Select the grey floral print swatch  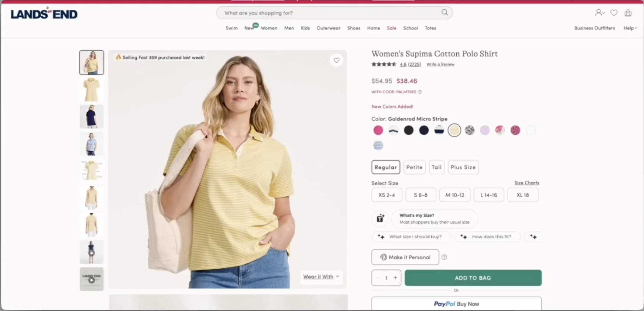pos(470,130)
